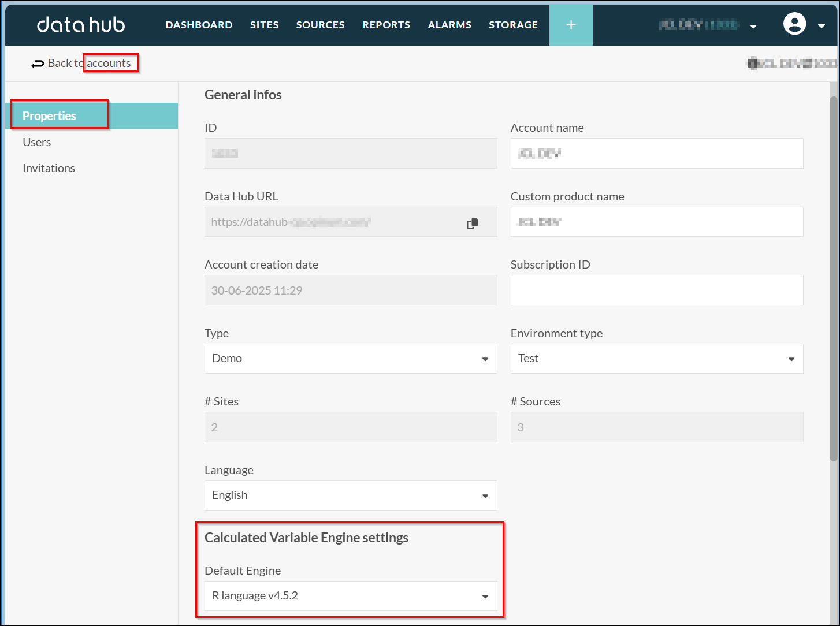Copy the Data Hub URL
The image size is (840, 626).
[473, 223]
